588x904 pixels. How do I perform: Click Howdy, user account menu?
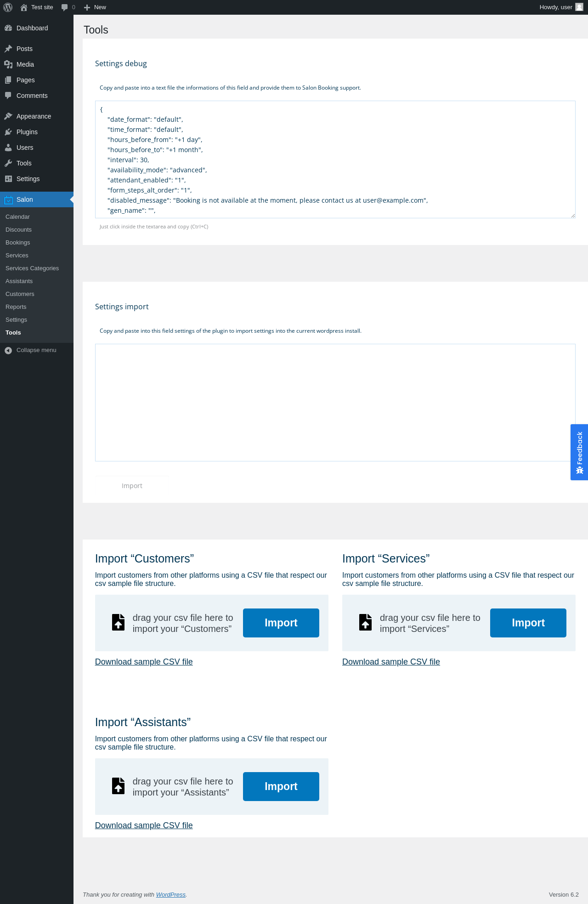point(561,7)
